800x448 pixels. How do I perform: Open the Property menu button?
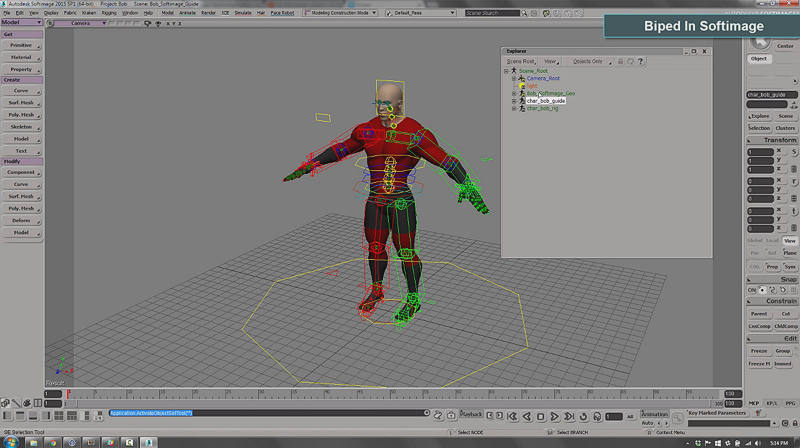21,69
